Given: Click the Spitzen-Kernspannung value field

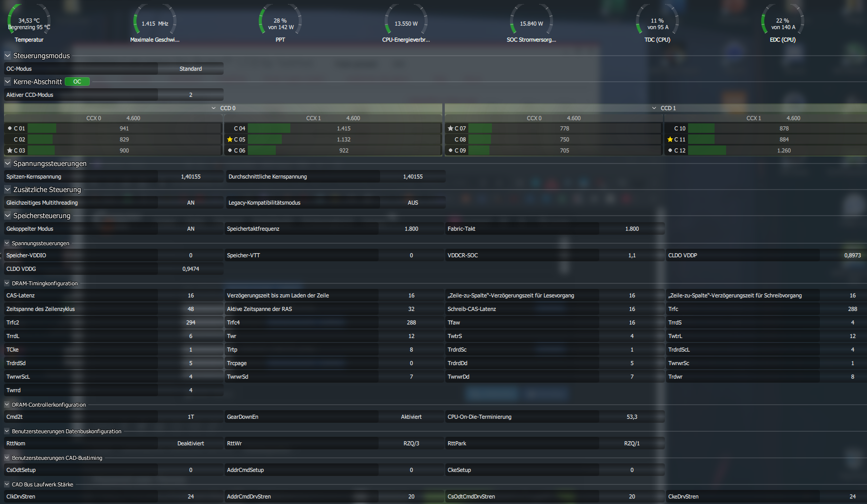Looking at the screenshot, I should (x=191, y=177).
